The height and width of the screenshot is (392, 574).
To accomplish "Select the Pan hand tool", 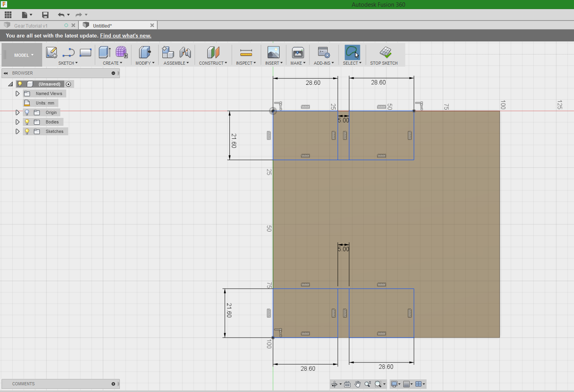I will [x=358, y=384].
